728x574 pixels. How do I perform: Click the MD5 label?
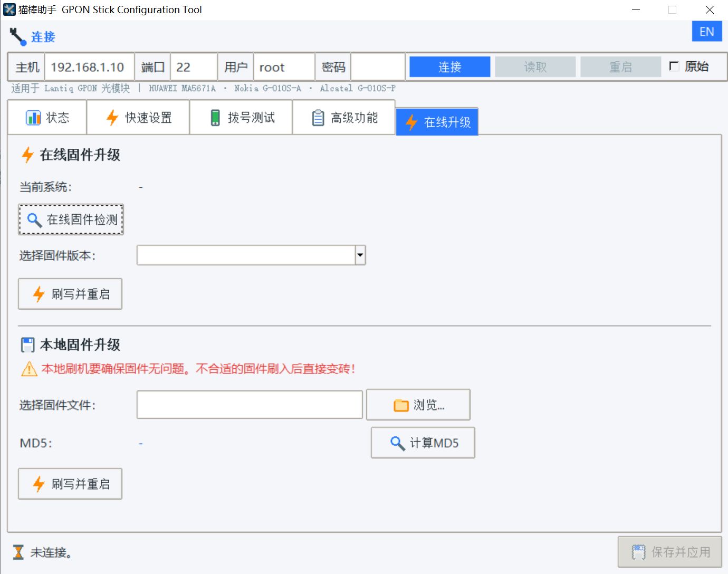(36, 443)
